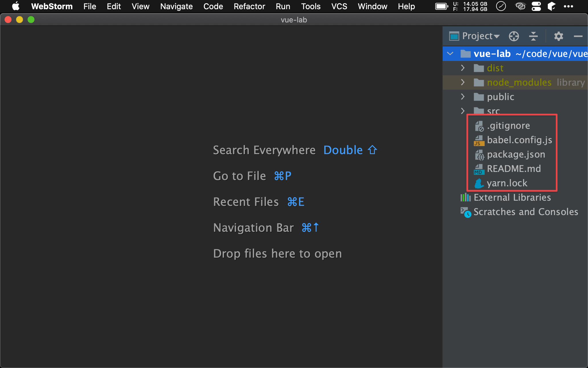Open the View menu

click(x=140, y=6)
